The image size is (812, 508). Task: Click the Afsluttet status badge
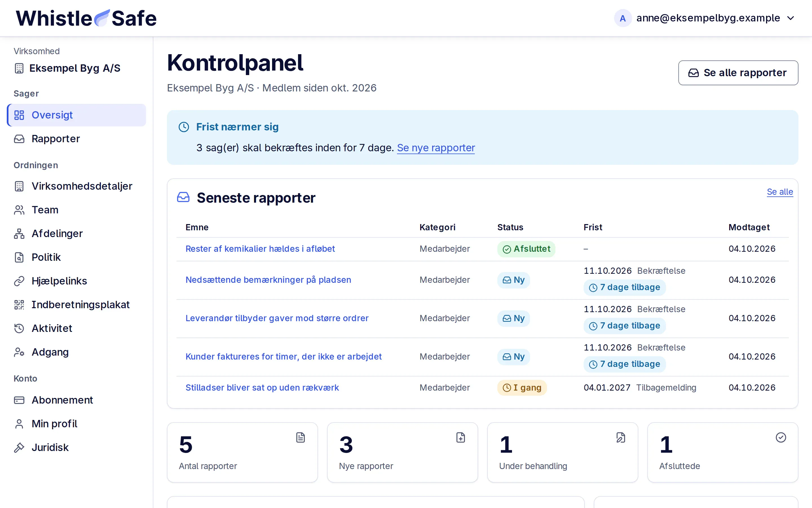tap(526, 249)
